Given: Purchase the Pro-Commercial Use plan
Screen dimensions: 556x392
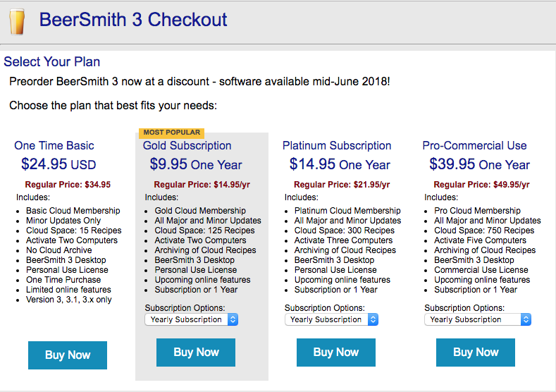Looking at the screenshot, I should [476, 353].
